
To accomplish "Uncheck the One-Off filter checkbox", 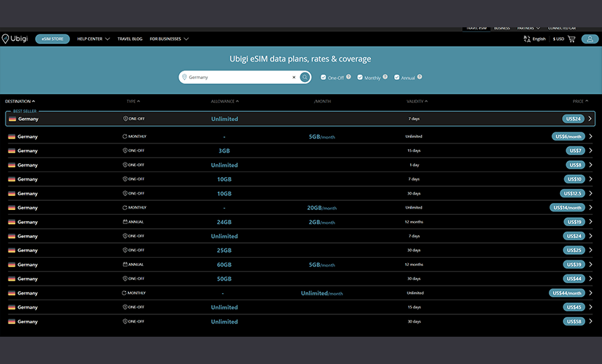I will (x=323, y=77).
